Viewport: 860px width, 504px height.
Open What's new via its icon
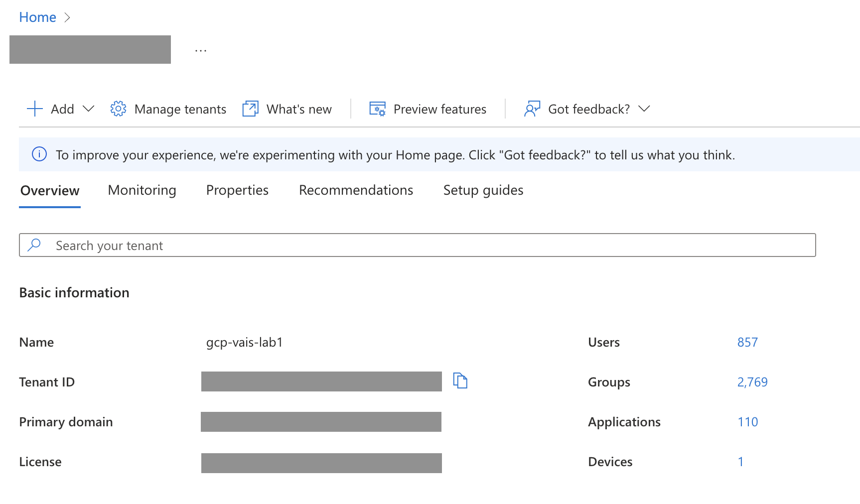tap(250, 109)
